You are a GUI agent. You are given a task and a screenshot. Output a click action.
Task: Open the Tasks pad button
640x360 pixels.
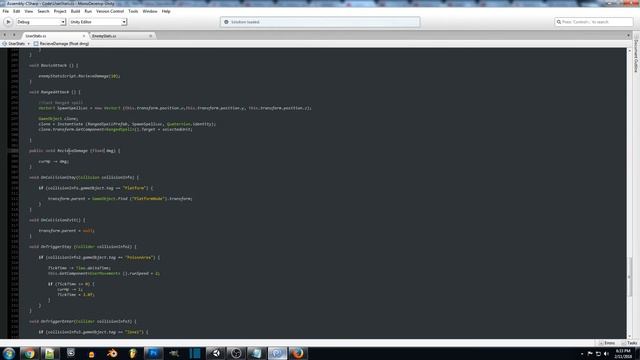point(629,343)
